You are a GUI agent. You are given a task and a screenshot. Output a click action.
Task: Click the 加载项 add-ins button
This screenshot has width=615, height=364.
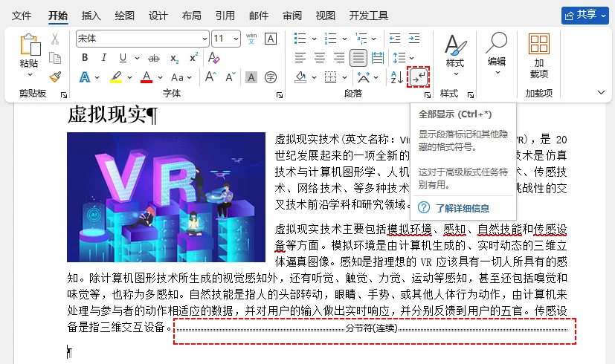[539, 55]
